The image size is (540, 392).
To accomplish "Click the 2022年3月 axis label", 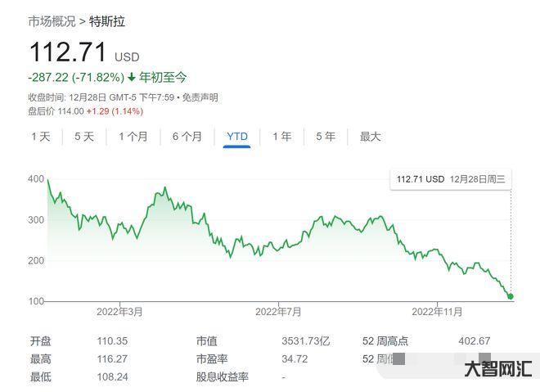I will click(x=119, y=312).
